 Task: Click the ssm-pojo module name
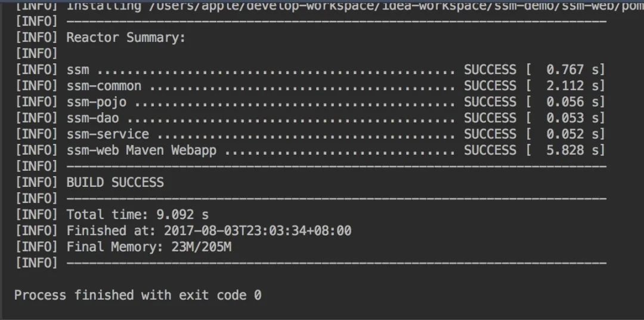97,103
